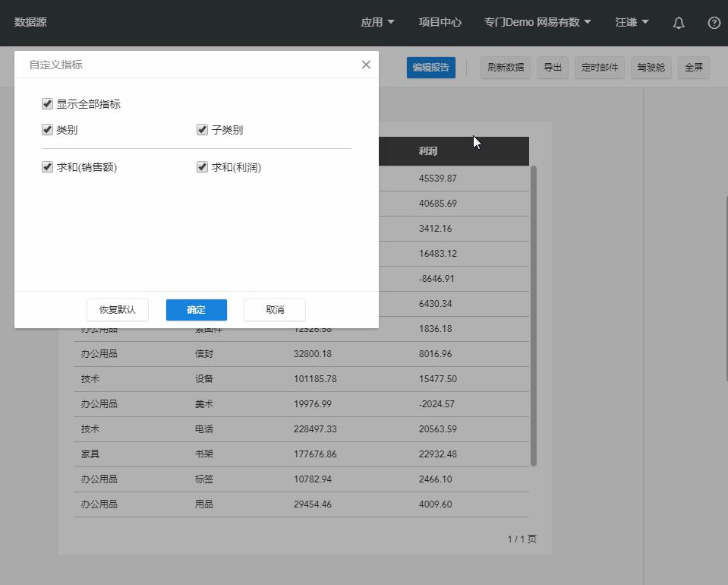Screen dimensions: 728x585
Task: Toggle the 求和(利润) checkbox
Action: click(x=202, y=167)
